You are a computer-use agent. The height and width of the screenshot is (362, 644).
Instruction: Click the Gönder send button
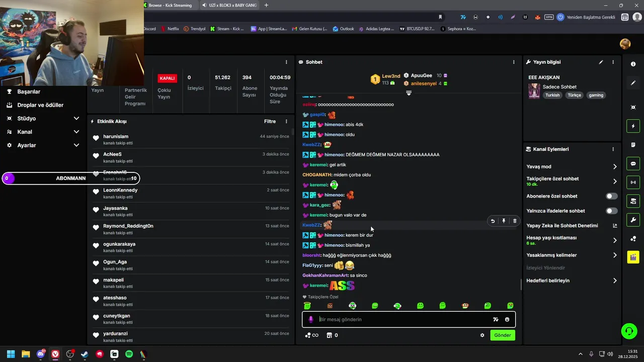(x=502, y=335)
